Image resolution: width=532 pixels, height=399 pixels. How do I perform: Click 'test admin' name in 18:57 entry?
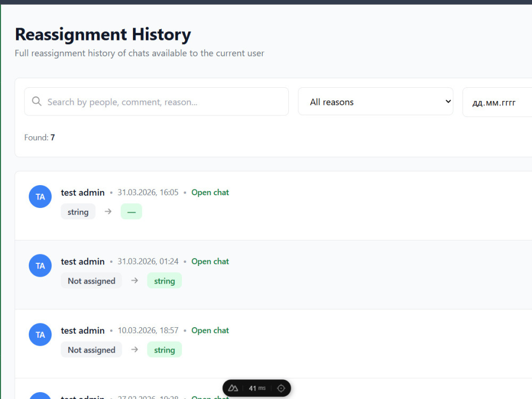point(83,330)
